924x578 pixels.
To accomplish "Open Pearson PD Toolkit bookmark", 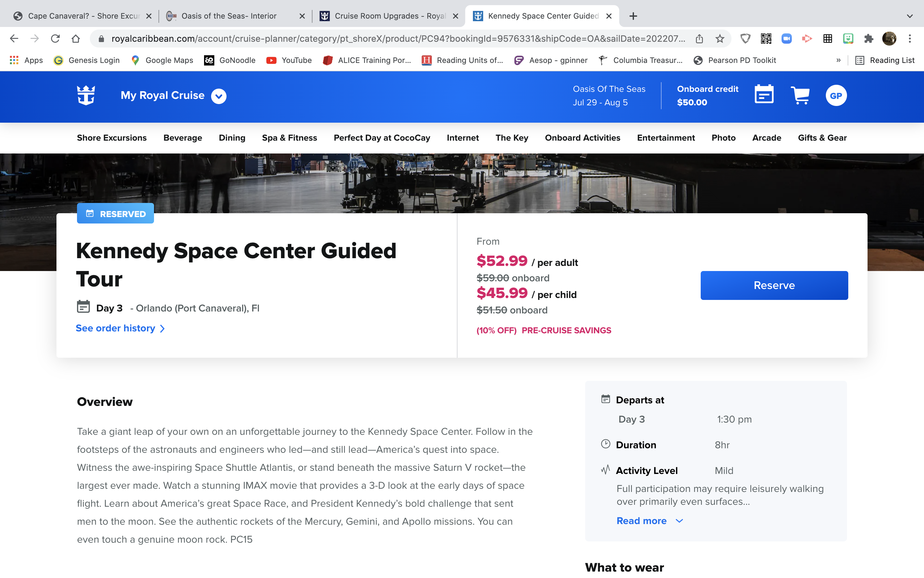I will point(735,60).
